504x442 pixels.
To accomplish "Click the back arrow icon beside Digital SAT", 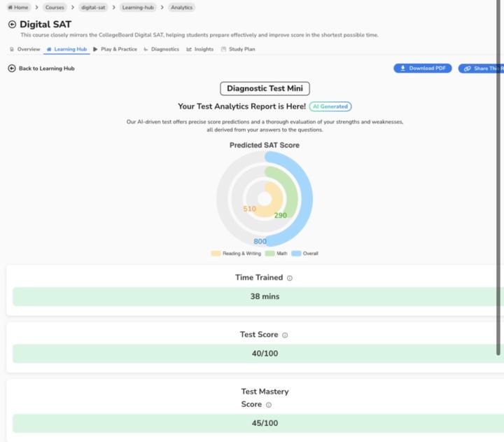I will tap(12, 25).
